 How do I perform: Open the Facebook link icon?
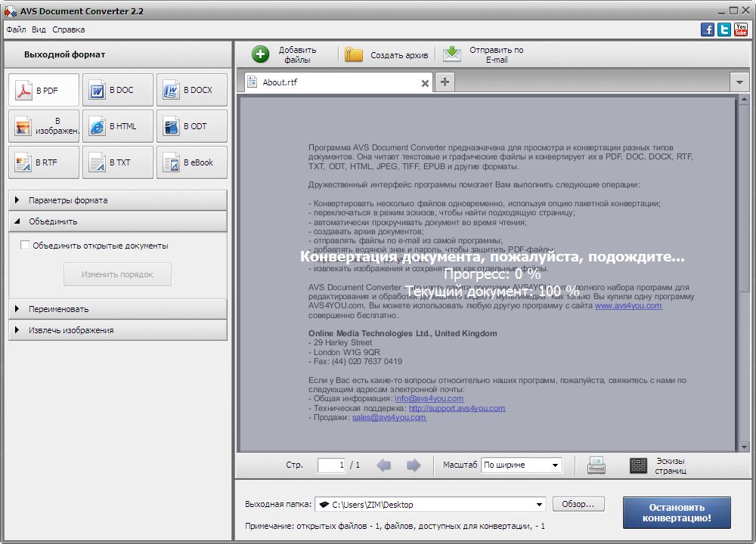[708, 29]
